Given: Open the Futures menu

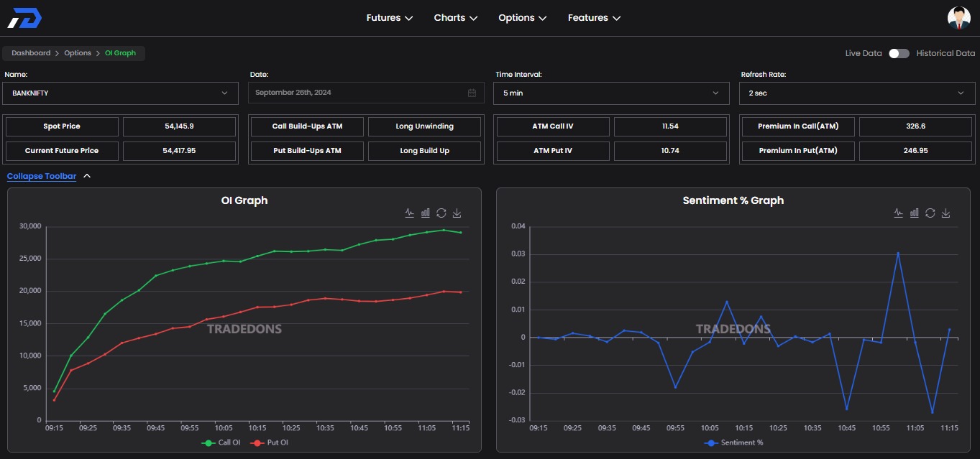Looking at the screenshot, I should coord(389,18).
